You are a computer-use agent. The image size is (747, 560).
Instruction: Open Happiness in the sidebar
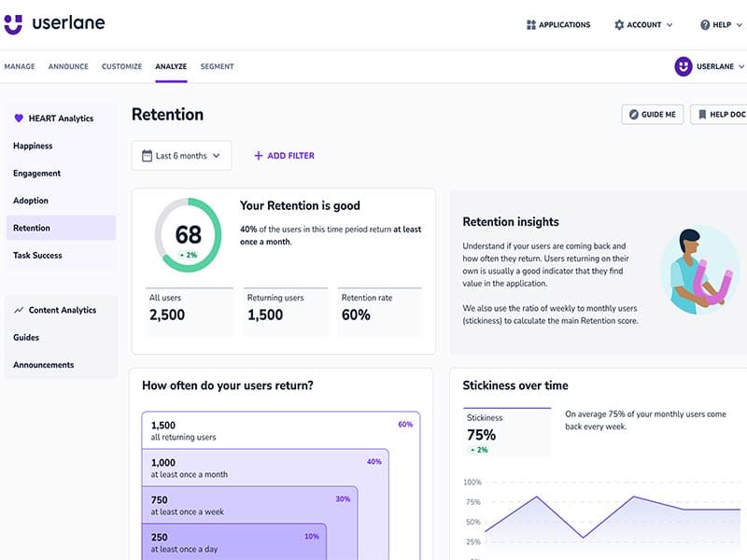pos(33,146)
